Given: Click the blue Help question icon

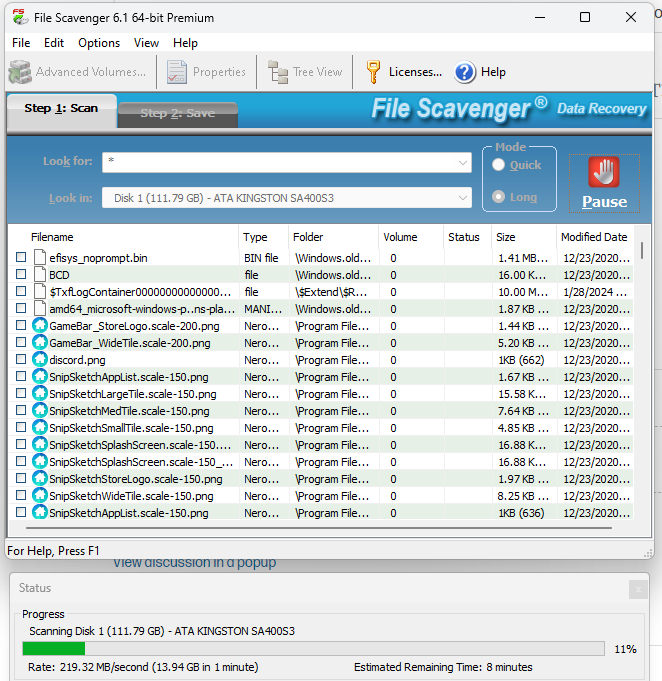Looking at the screenshot, I should pyautogui.click(x=465, y=72).
